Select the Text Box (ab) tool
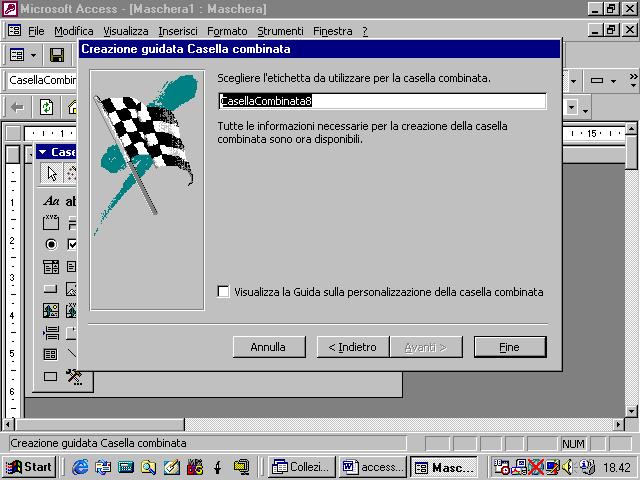The image size is (640, 480). tap(71, 201)
